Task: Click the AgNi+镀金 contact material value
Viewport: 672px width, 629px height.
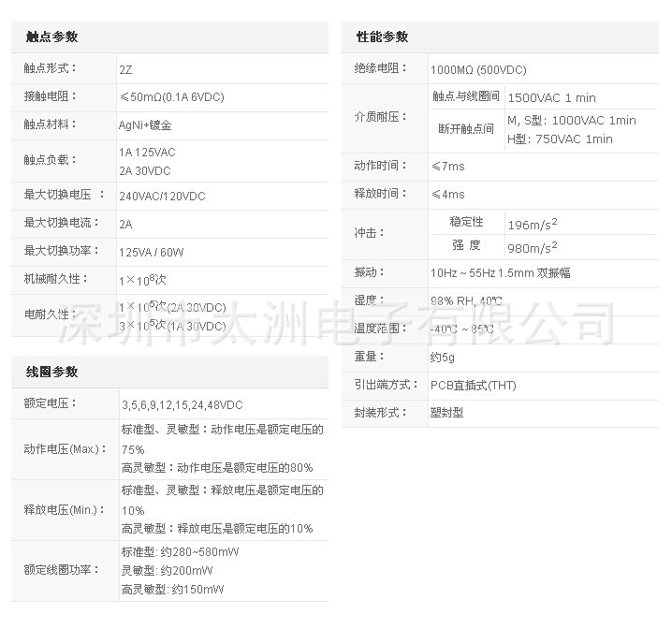Action: pos(150,124)
